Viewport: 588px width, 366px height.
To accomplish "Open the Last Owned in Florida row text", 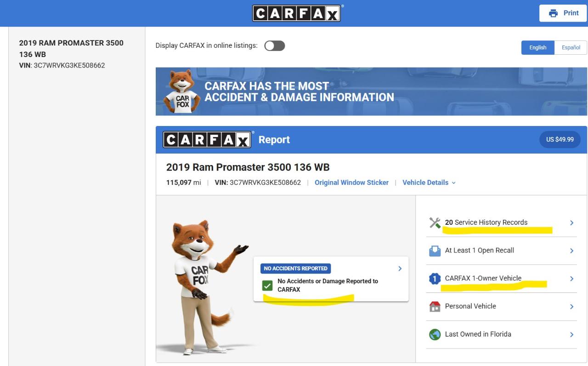I will click(478, 334).
